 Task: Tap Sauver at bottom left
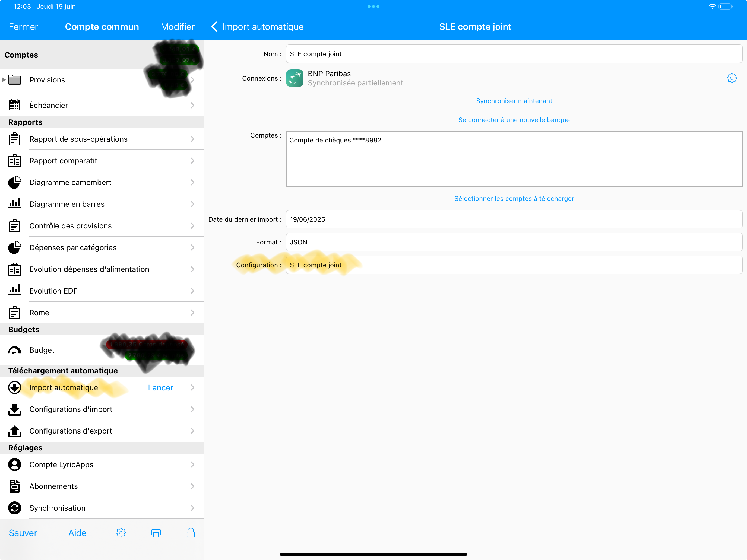(23, 533)
